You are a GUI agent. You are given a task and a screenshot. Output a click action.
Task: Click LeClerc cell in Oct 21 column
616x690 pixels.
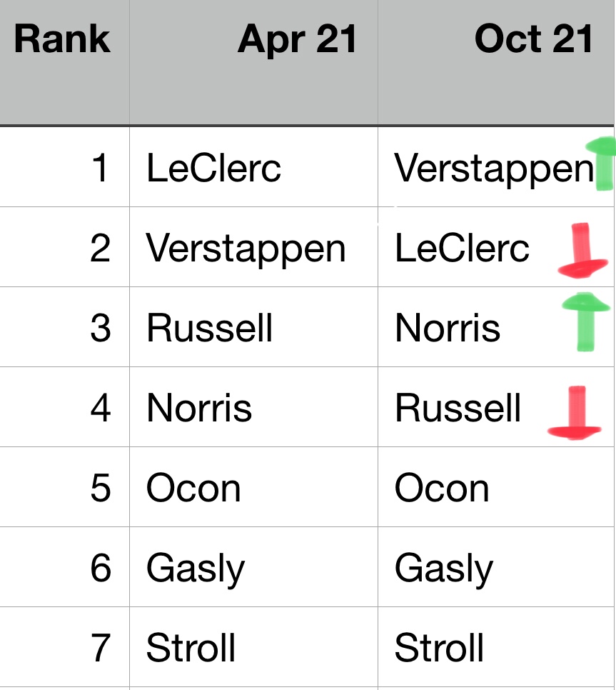tap(463, 249)
